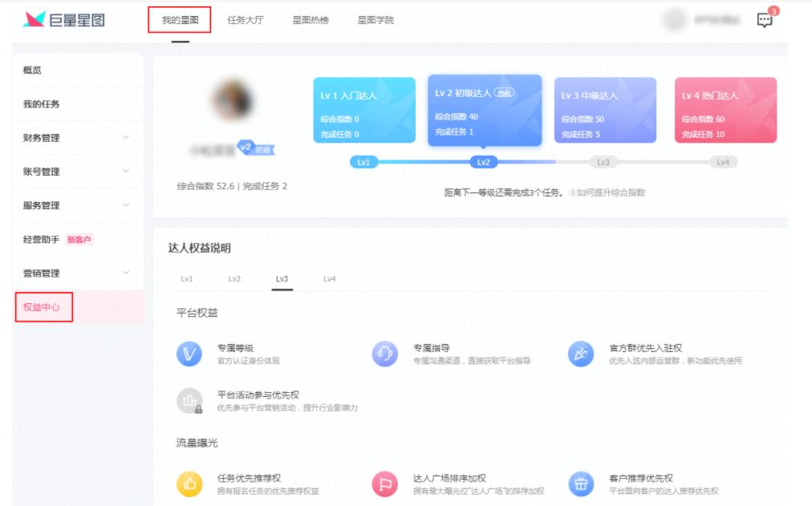Click the 达人广场排序加权 flag icon

(385, 484)
